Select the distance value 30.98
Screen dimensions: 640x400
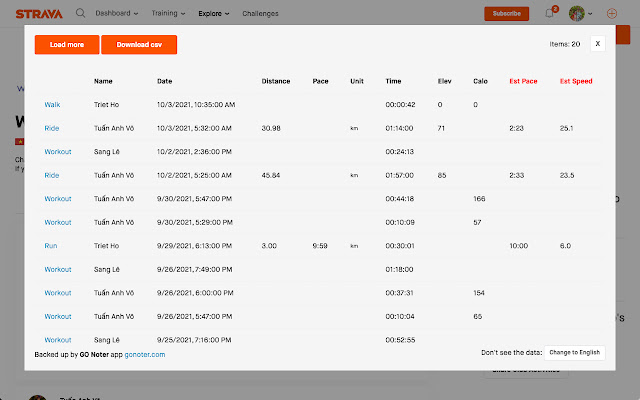271,128
